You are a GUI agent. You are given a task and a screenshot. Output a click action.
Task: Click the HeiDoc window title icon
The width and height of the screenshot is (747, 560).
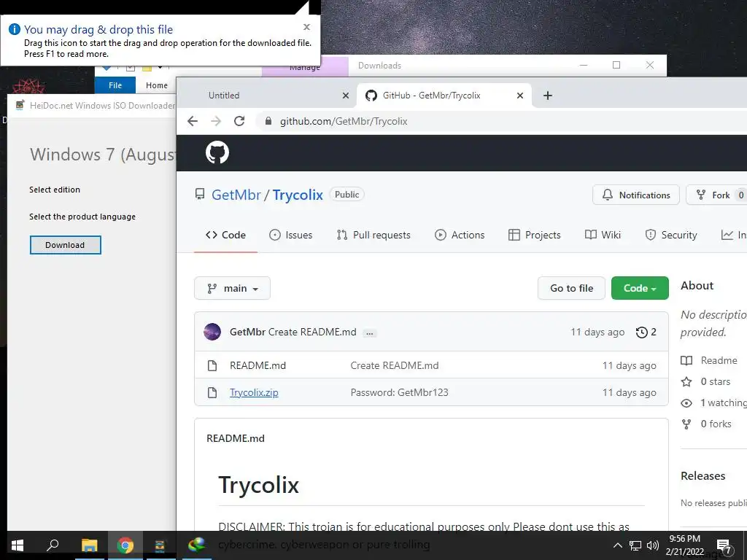point(20,105)
